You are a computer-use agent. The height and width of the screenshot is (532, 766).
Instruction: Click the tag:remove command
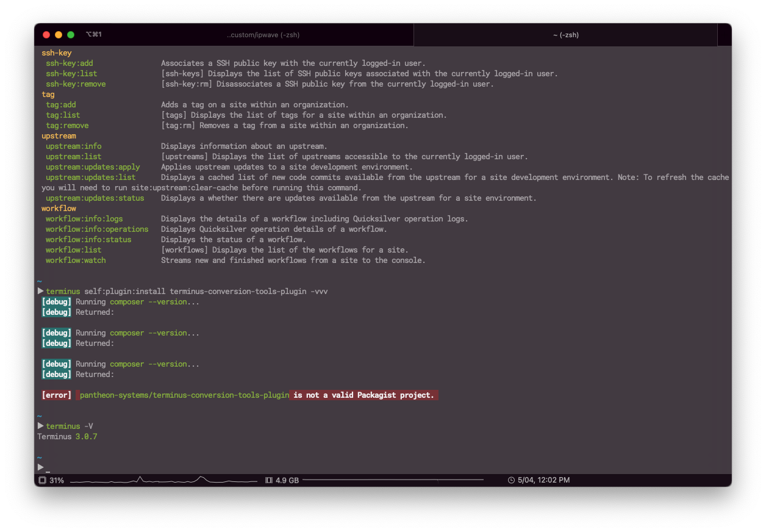[x=67, y=126]
